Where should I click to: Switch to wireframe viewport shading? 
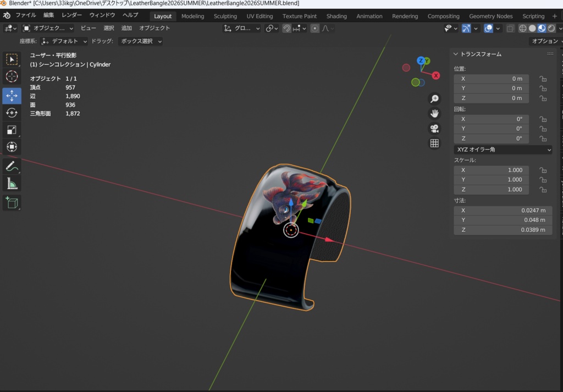click(523, 29)
